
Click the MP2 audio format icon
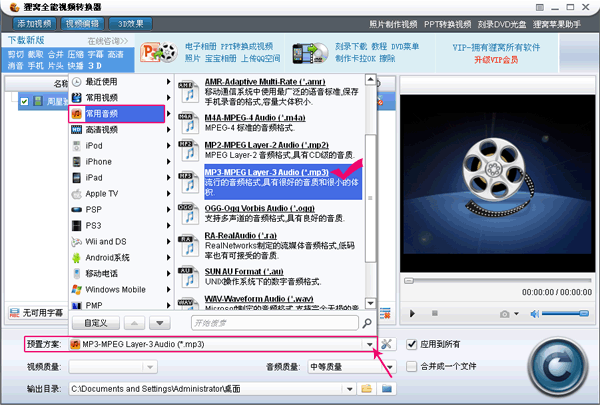point(188,150)
